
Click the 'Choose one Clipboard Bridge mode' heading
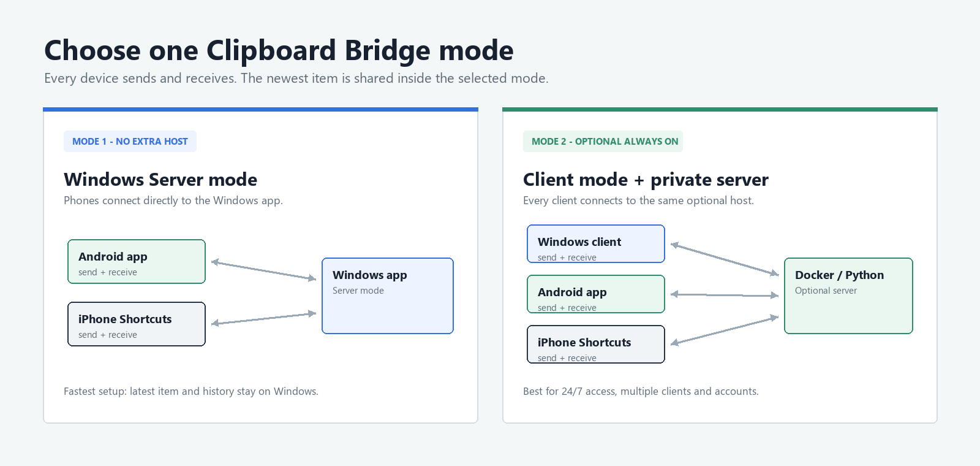pyautogui.click(x=279, y=51)
